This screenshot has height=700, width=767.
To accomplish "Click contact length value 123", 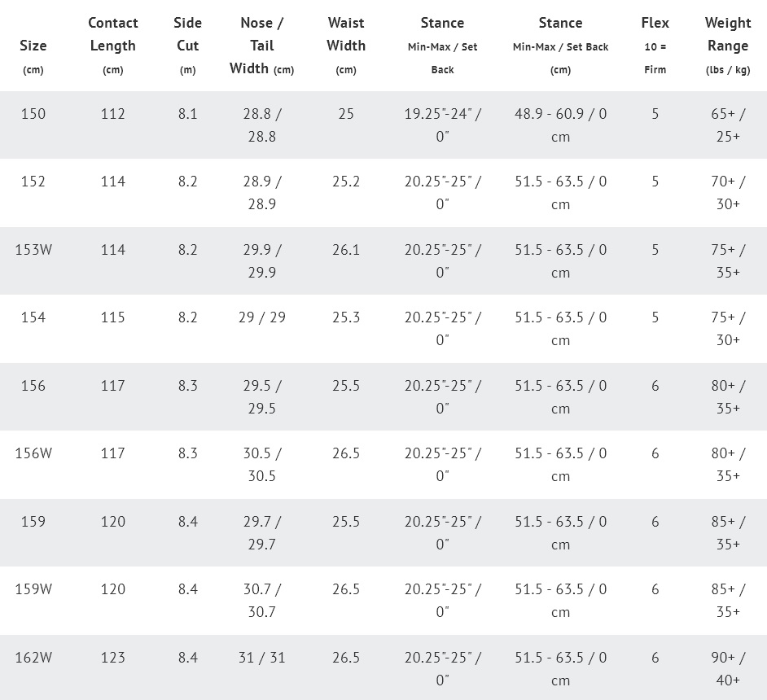I will [x=113, y=657].
